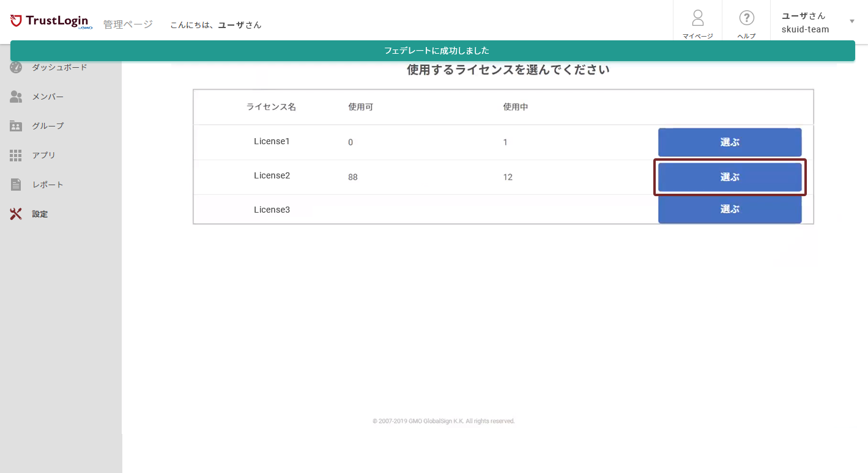Open the 管理ページ header item

[128, 23]
